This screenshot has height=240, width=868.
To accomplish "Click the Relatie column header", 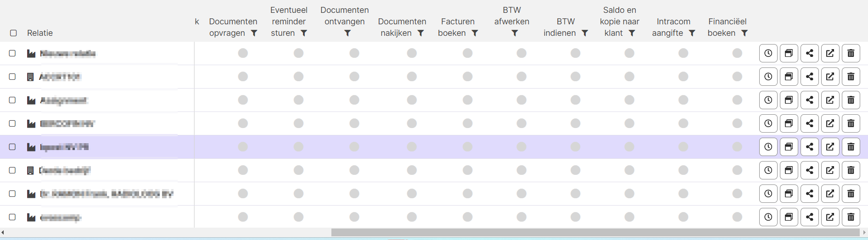I will click(x=40, y=33).
